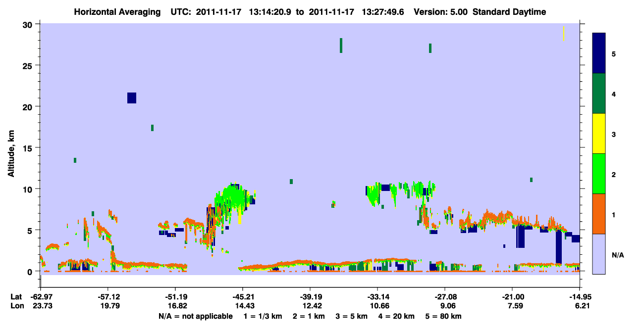Click the dark green color bar segment 4
The height and width of the screenshot is (330, 644).
599,94
